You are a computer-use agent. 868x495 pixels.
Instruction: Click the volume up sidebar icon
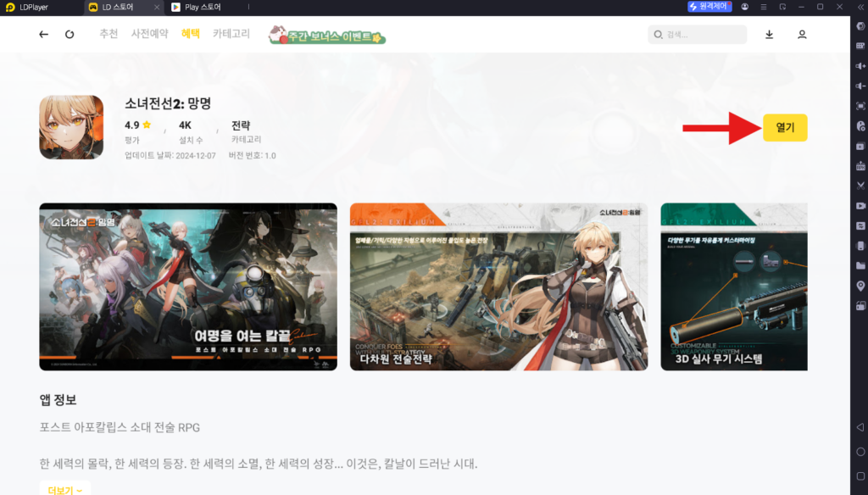(860, 66)
